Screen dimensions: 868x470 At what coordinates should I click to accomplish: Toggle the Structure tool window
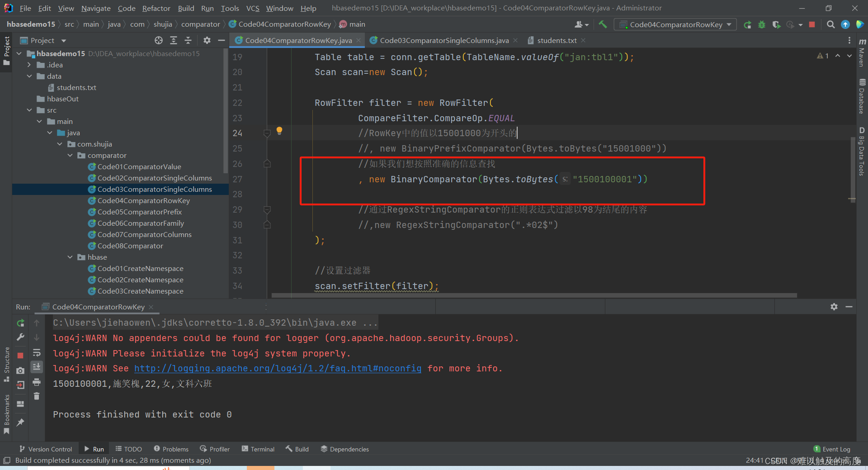pyautogui.click(x=6, y=364)
